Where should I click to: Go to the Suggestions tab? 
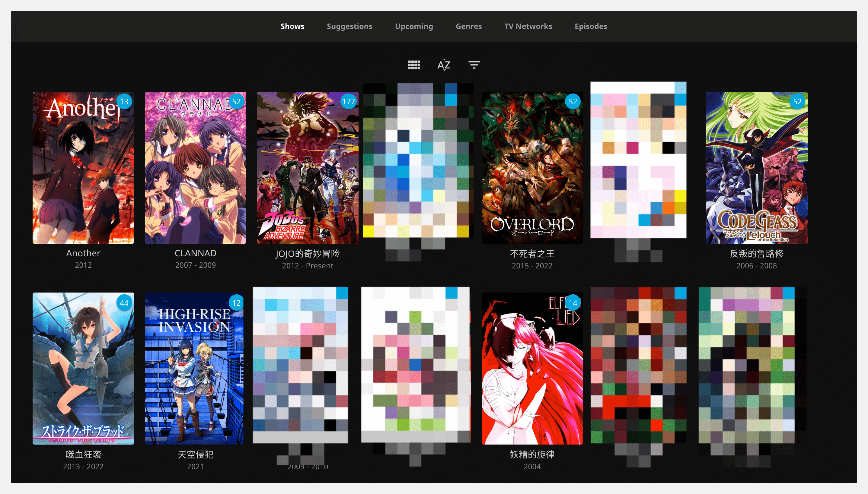click(349, 26)
